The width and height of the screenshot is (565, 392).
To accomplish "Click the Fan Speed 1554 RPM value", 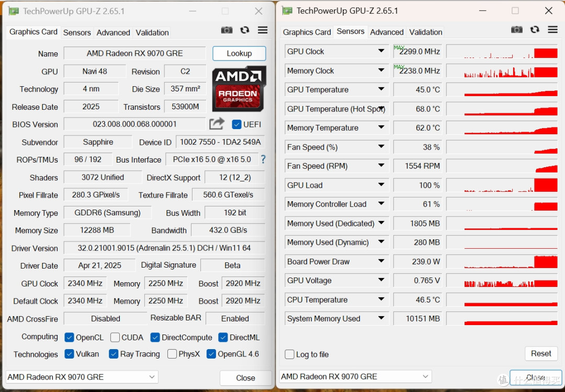I will 417,166.
